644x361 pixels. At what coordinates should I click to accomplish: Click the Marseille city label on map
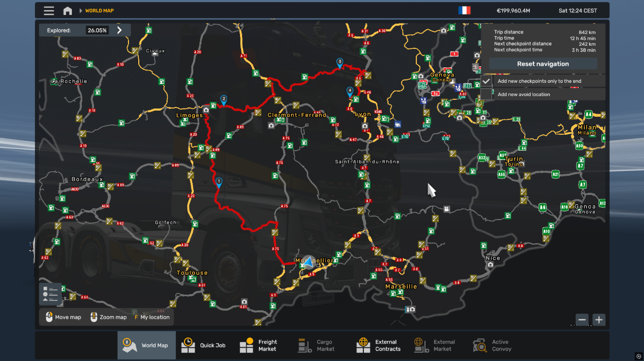point(401,286)
